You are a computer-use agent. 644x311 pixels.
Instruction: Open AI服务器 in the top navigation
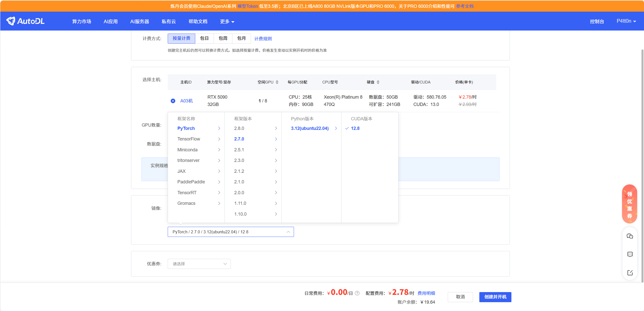click(140, 21)
